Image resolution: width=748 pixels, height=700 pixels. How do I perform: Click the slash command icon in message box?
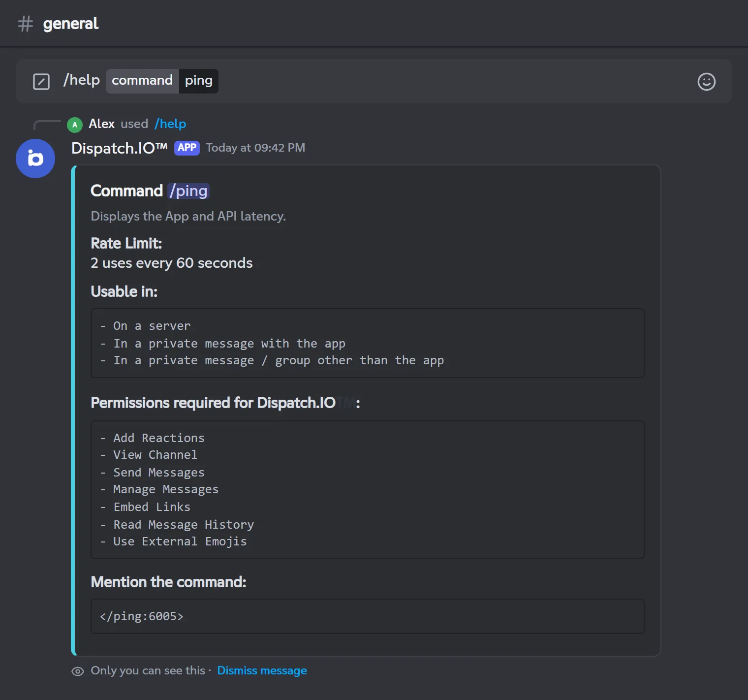41,82
